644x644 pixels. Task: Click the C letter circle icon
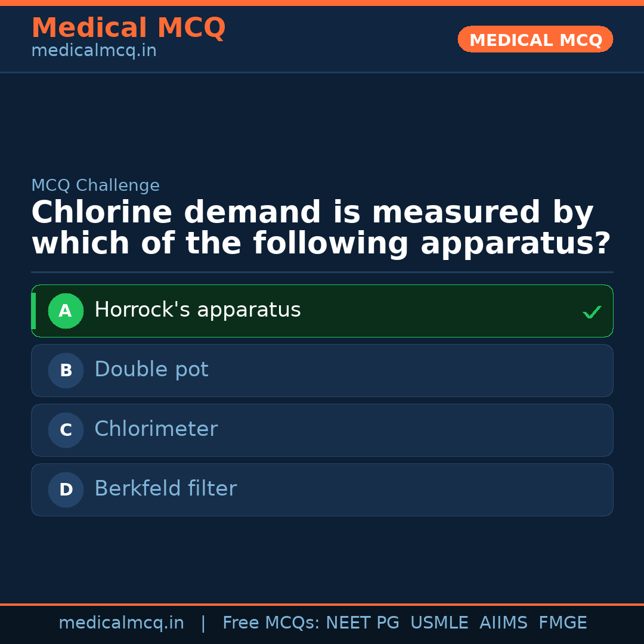(66, 430)
